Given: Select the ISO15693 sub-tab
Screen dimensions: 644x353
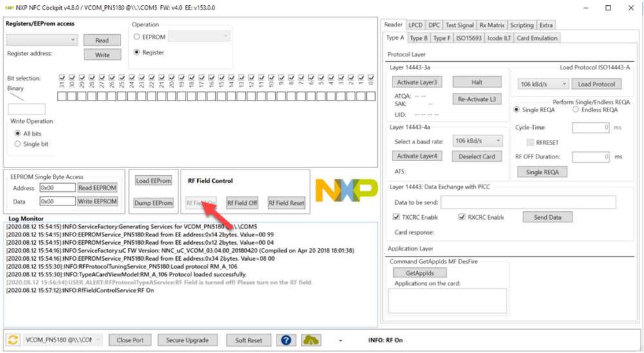Looking at the screenshot, I should click(x=469, y=38).
